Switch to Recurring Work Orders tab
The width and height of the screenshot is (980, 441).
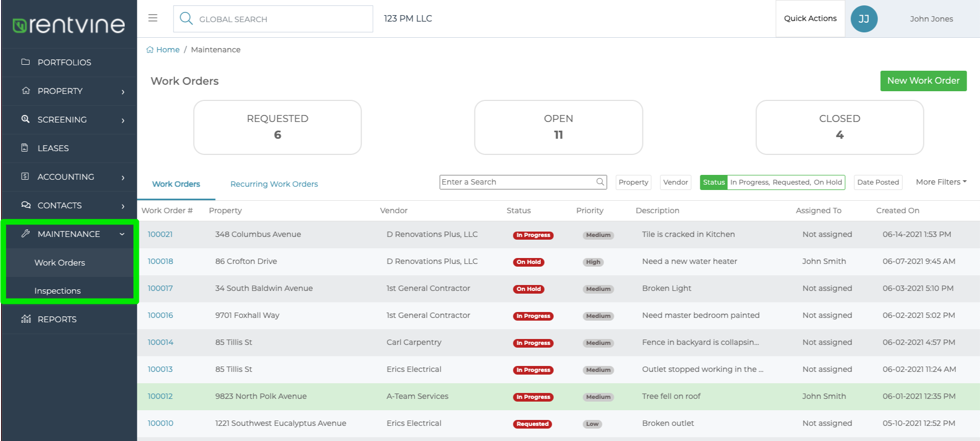(x=274, y=184)
